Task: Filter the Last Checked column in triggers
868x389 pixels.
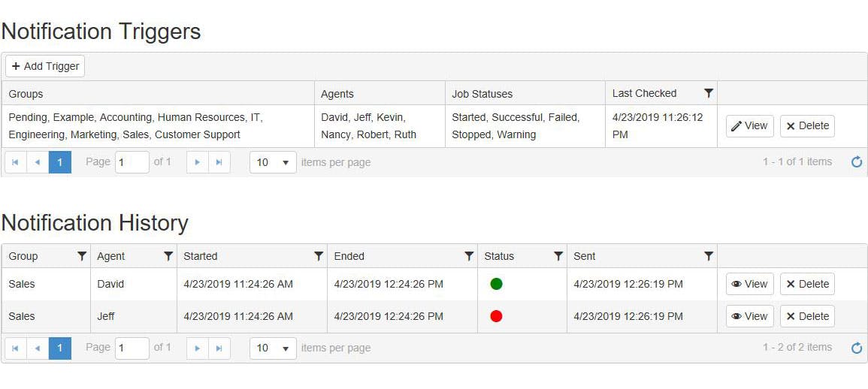Action: click(x=708, y=93)
